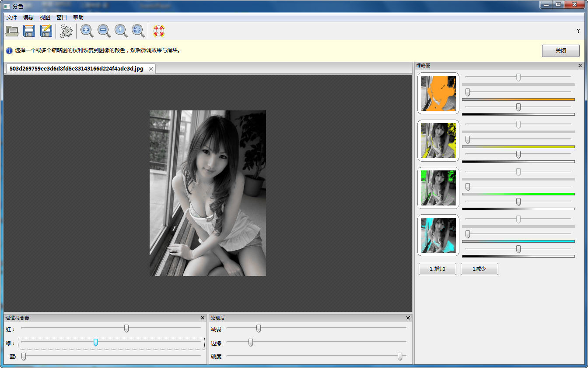Screen dimensions: 588x368
Task: Open help via the lifebuoy icon
Action: click(x=158, y=31)
